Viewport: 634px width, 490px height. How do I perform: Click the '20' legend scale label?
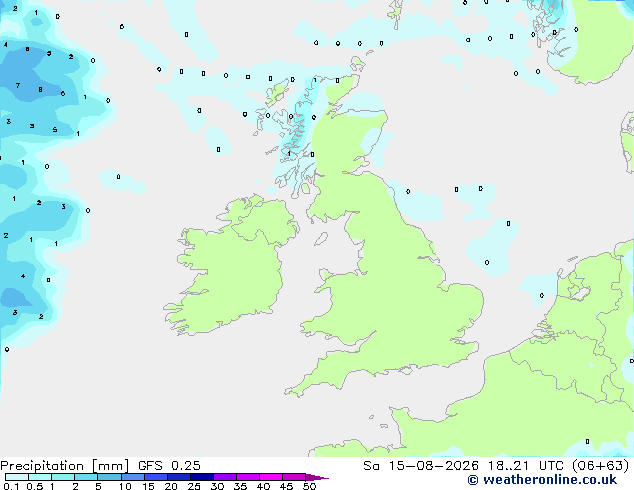pos(171,486)
